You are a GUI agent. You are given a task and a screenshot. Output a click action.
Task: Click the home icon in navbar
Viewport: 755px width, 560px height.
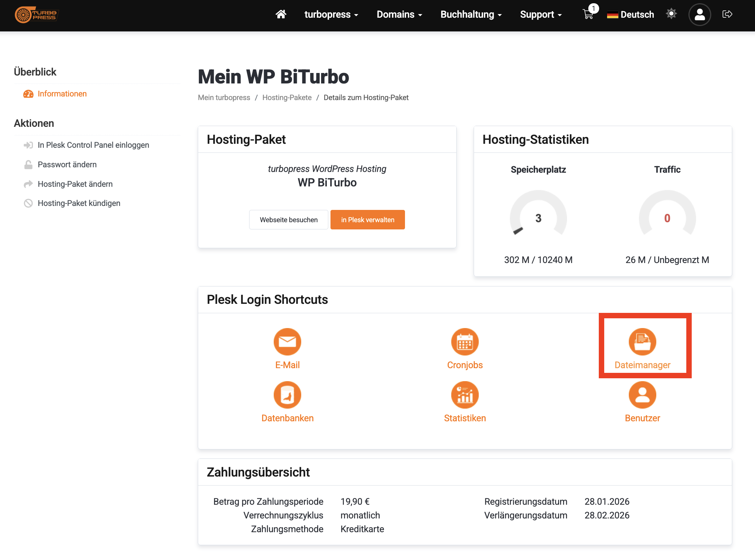point(281,14)
